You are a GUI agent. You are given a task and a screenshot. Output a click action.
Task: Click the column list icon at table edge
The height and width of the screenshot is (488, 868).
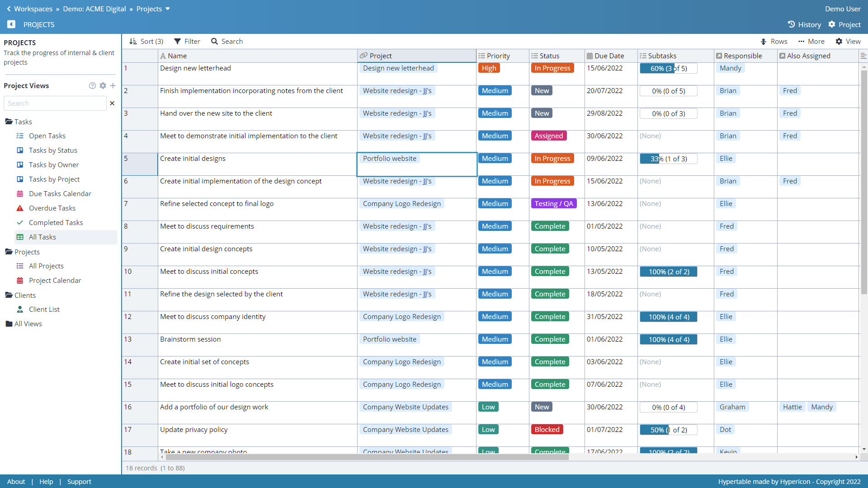pos(863,56)
